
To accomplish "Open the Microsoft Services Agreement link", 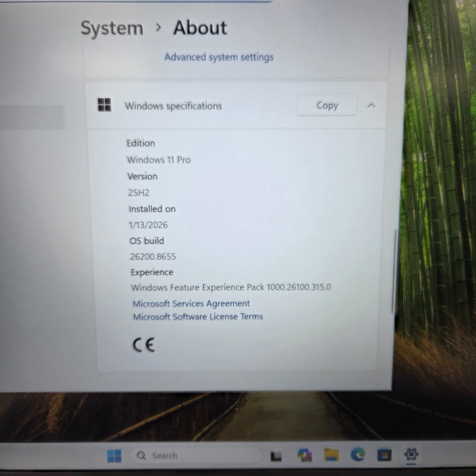I will [x=191, y=303].
